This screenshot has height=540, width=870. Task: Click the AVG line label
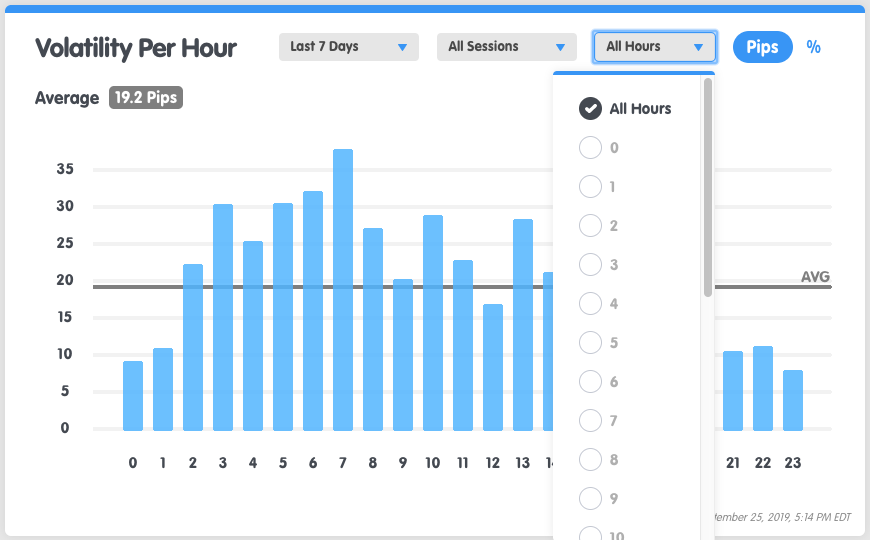pos(815,276)
